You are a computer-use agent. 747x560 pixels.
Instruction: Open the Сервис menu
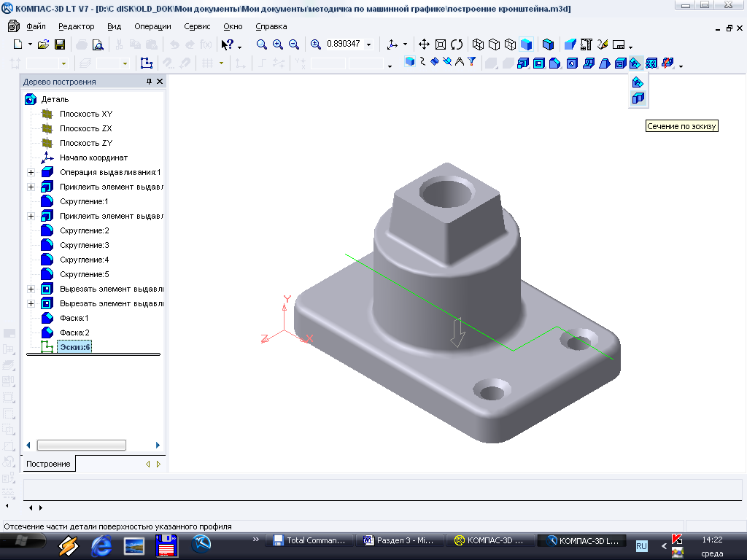pos(197,27)
